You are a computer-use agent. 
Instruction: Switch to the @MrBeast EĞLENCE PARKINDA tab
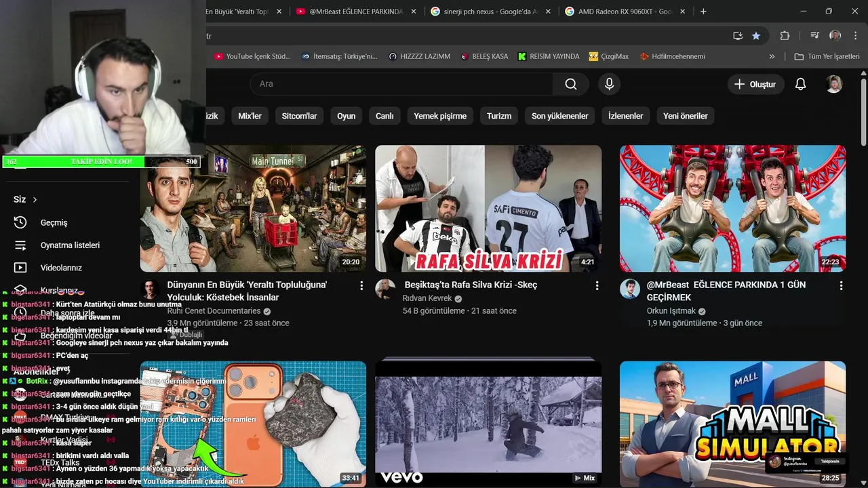[x=355, y=12]
